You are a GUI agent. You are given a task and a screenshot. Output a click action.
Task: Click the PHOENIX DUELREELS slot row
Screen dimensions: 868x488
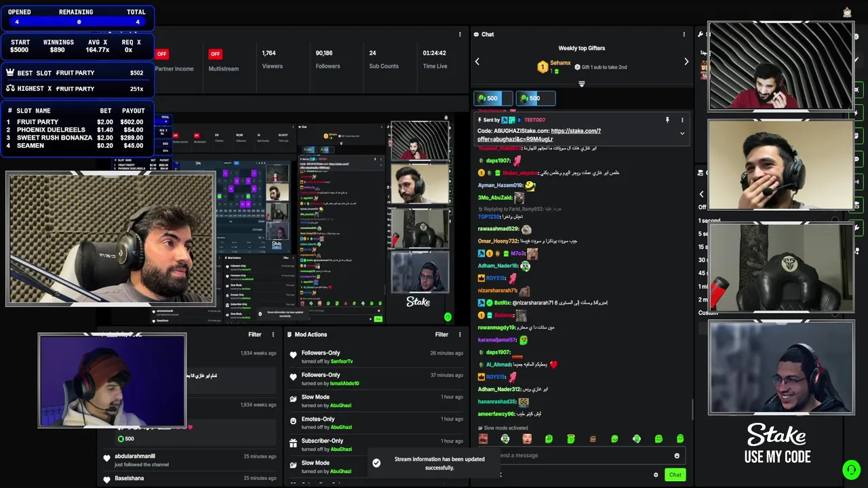coord(77,129)
